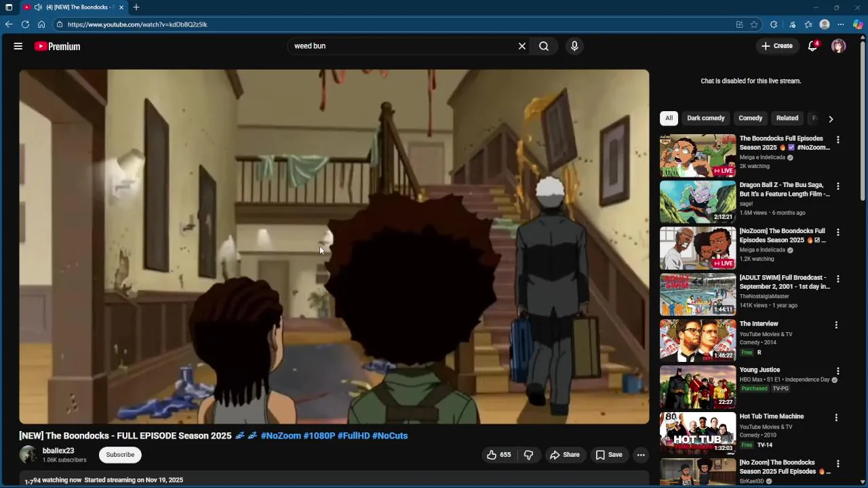This screenshot has height=488, width=868.
Task: Click the #NoZoom hashtag
Action: (281, 436)
